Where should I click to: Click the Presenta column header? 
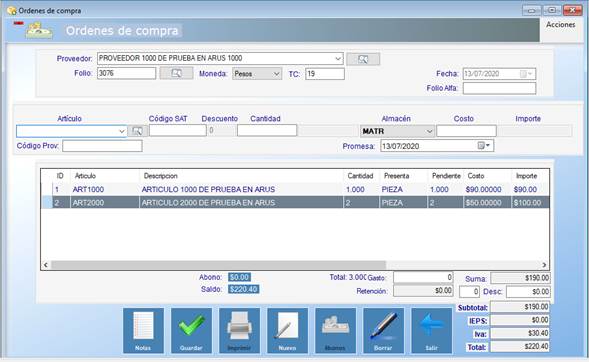click(396, 176)
